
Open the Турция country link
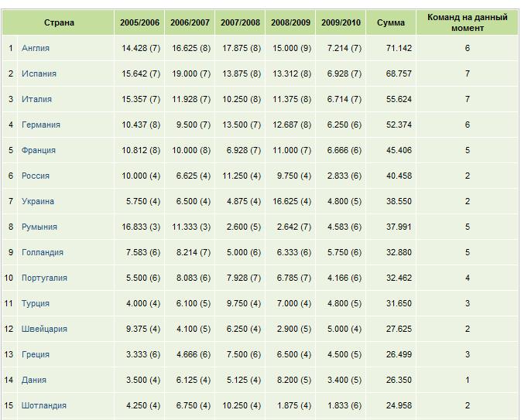click(36, 303)
